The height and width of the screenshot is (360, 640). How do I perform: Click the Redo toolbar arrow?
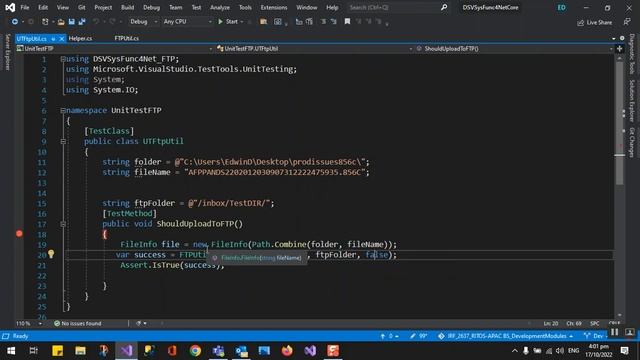coord(112,22)
